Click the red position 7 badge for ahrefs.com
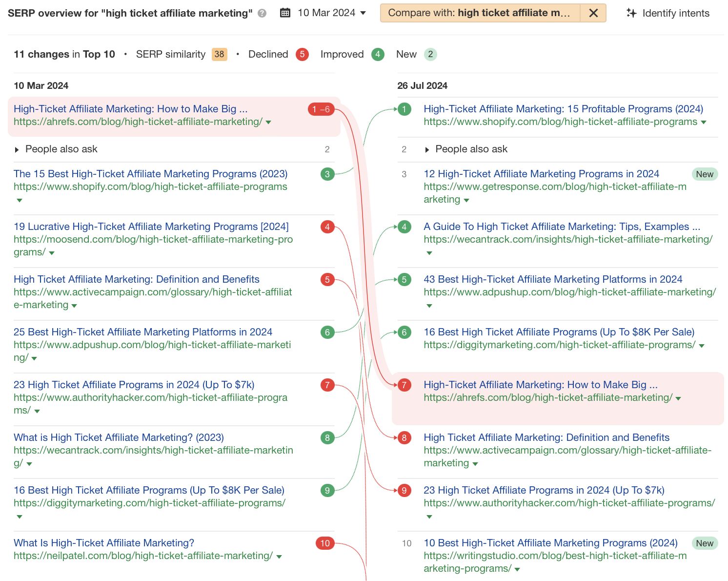The image size is (728, 581). pyautogui.click(x=404, y=385)
